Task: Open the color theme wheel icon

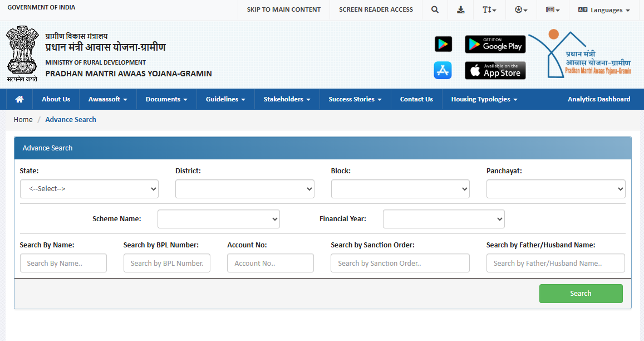Action: click(521, 9)
